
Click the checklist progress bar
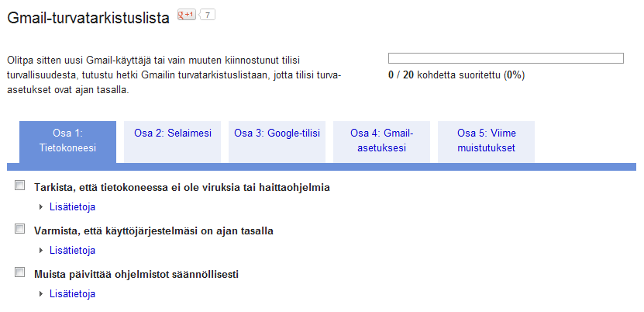point(505,58)
